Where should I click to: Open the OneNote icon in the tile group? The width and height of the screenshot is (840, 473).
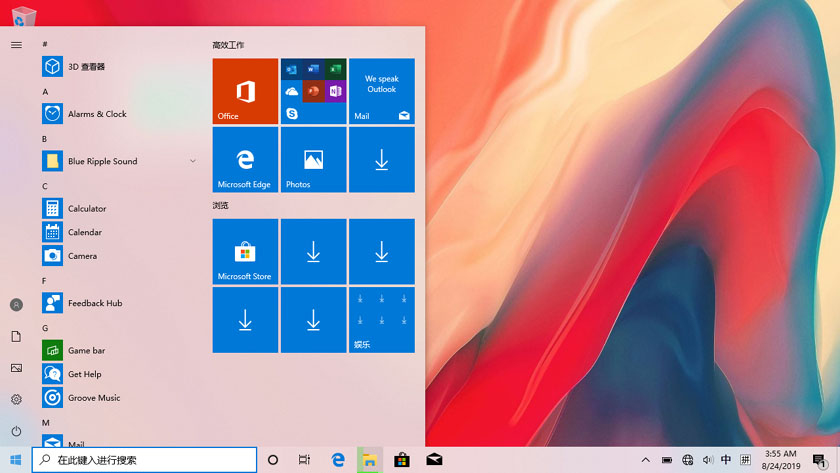(335, 91)
